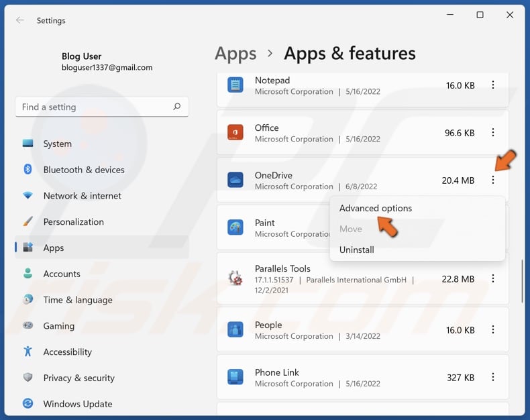Click the OneDrive app name text
The width and height of the screenshot is (530, 420).
(274, 176)
